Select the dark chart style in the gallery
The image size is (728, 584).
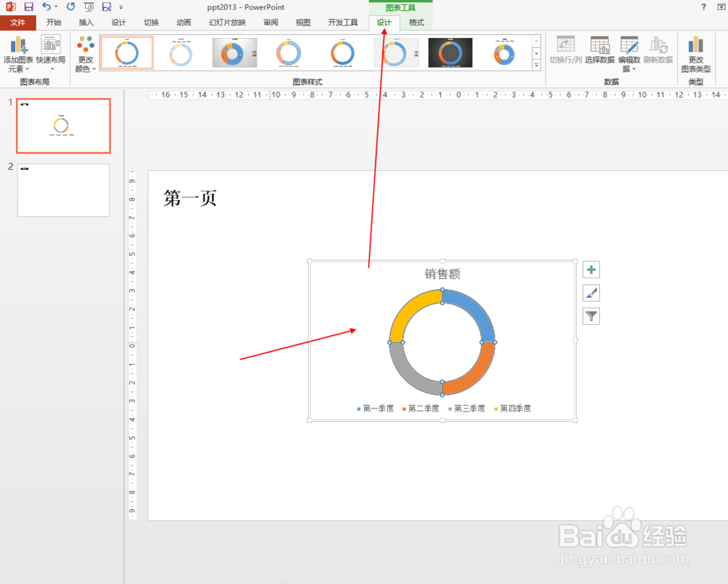450,52
